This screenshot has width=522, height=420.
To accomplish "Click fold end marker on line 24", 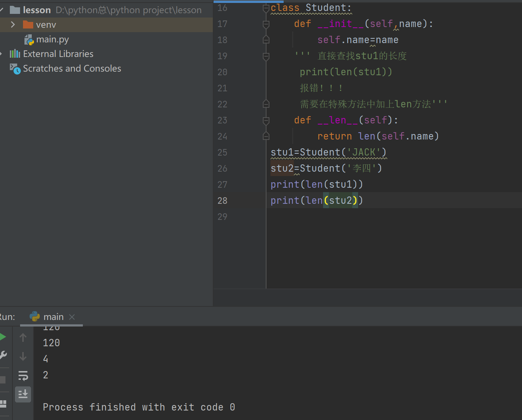I will [x=266, y=136].
